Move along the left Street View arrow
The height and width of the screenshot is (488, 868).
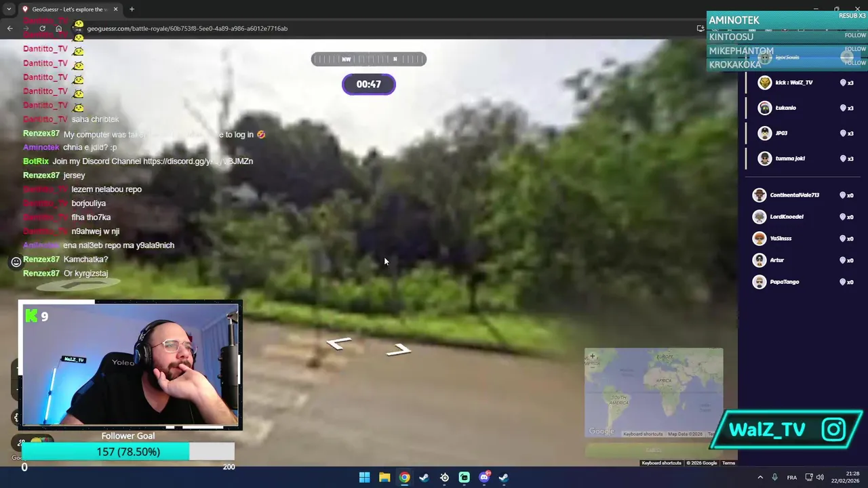click(x=338, y=344)
